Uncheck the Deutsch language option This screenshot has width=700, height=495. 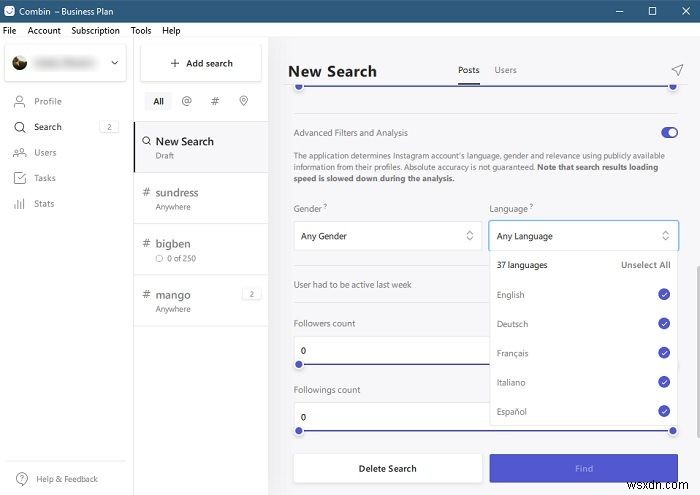(x=664, y=324)
